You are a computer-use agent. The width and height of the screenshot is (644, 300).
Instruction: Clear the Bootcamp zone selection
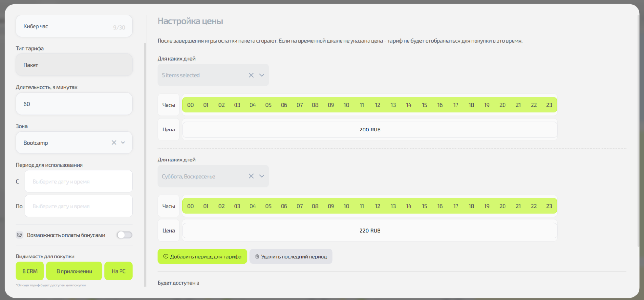(114, 143)
